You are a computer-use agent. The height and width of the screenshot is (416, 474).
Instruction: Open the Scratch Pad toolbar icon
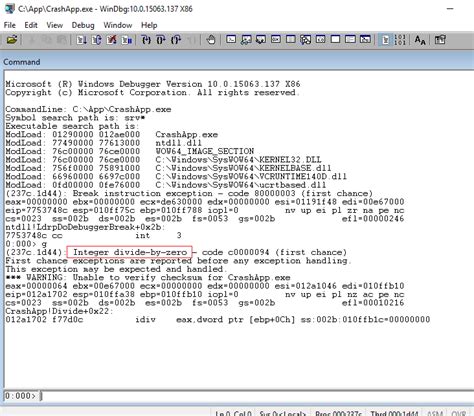335,40
